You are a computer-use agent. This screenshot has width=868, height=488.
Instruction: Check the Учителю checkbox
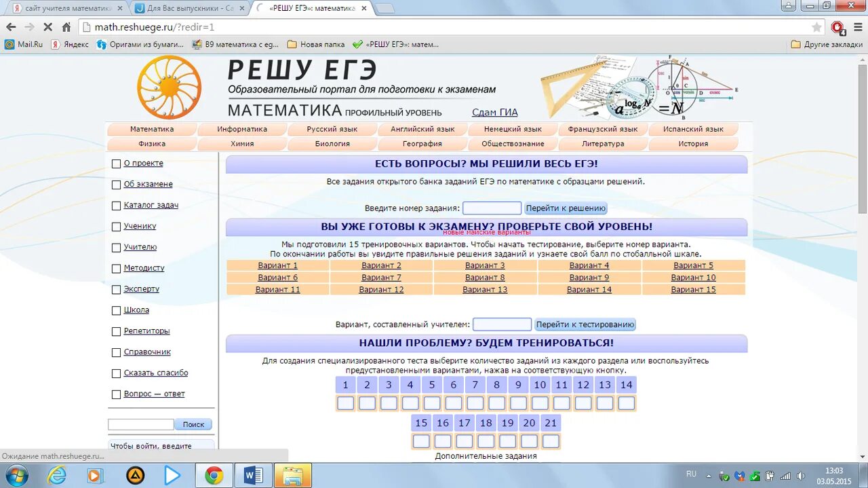coord(116,248)
